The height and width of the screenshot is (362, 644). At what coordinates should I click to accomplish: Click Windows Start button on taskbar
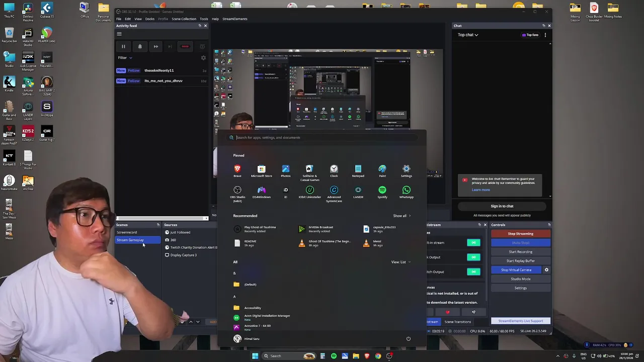click(x=255, y=356)
